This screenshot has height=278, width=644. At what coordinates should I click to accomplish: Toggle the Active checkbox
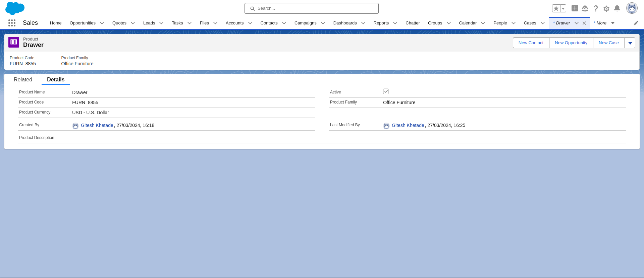[x=386, y=91]
